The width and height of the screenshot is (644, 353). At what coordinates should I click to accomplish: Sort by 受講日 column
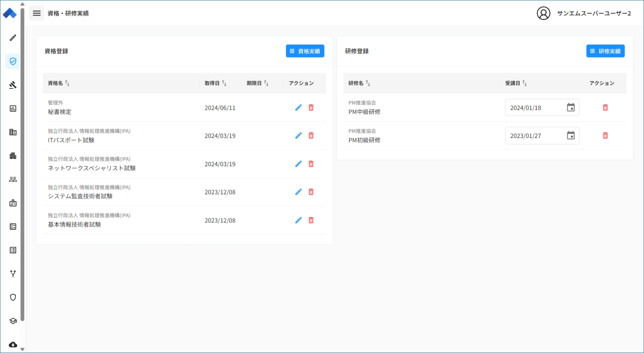click(x=525, y=83)
